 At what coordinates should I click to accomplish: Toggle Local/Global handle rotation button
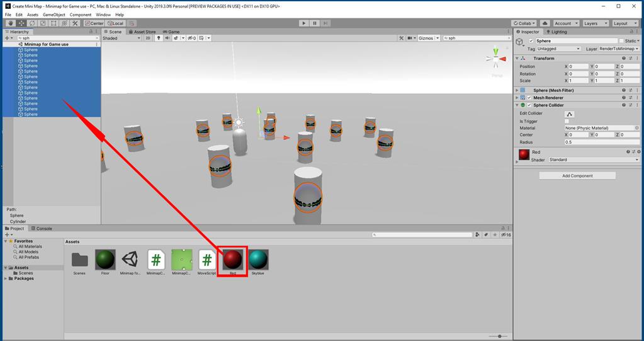coord(115,23)
